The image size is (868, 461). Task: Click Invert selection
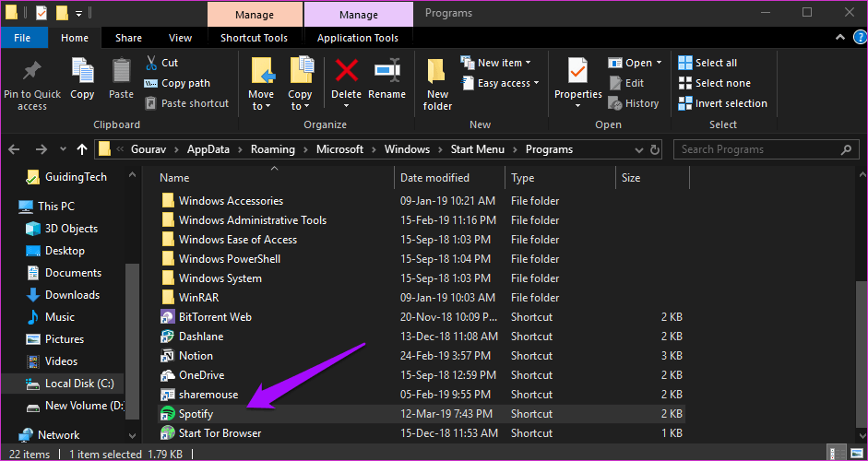click(723, 103)
